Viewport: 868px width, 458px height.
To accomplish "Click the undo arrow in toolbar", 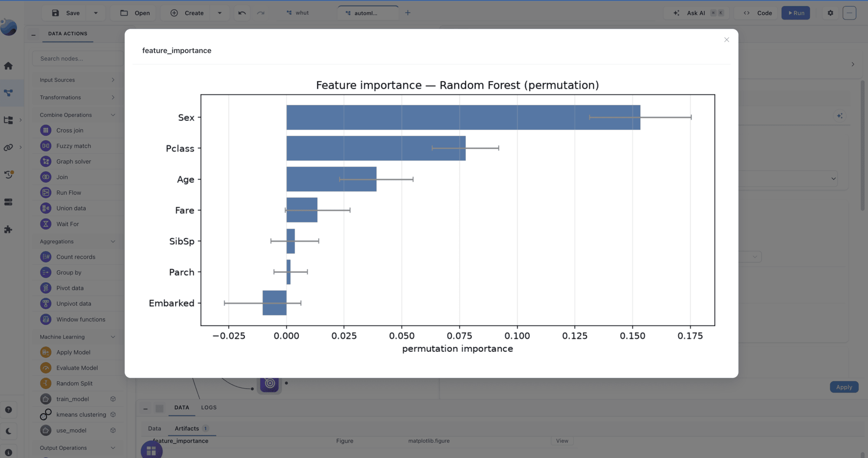I will (x=242, y=13).
